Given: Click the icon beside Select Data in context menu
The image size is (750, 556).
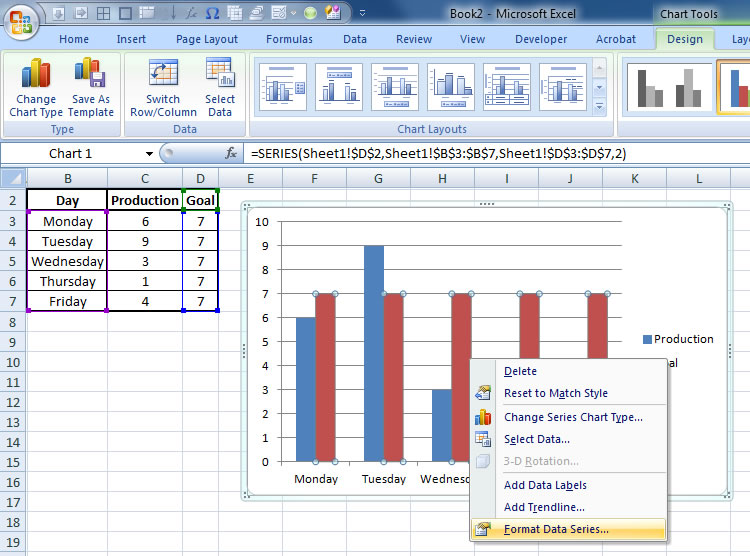Looking at the screenshot, I should click(x=483, y=439).
